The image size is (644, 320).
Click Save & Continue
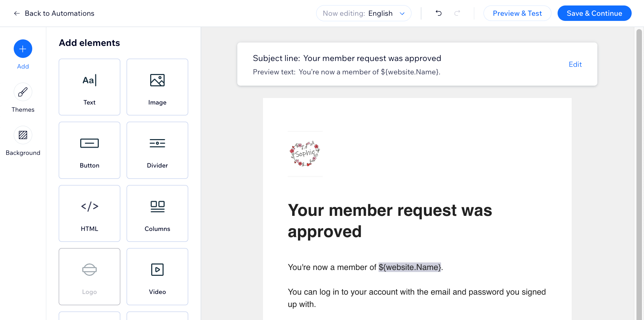[594, 13]
